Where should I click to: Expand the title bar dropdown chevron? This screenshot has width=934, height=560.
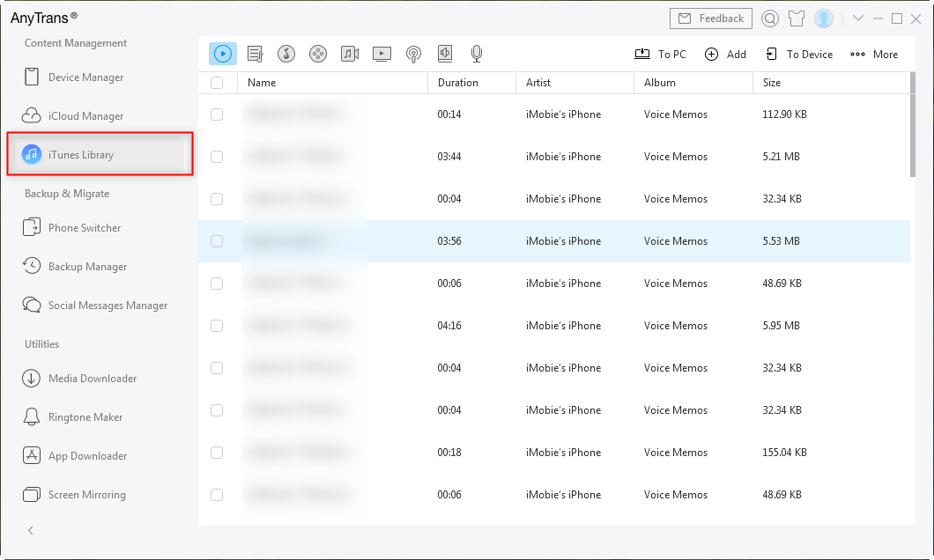(x=857, y=18)
